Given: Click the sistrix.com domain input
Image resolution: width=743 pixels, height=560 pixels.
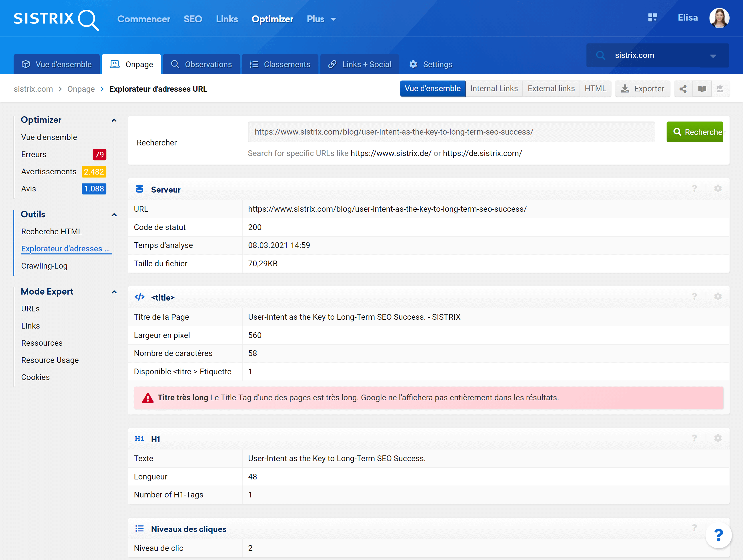Looking at the screenshot, I should 658,55.
